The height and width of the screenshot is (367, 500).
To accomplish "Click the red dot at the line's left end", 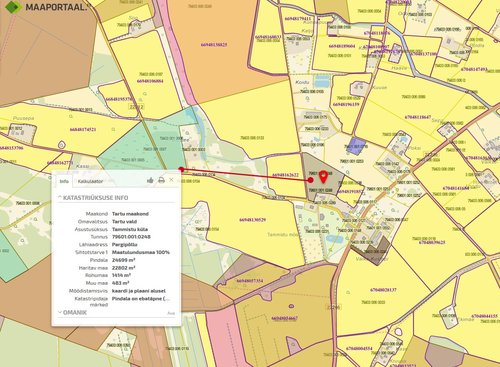I will pyautogui.click(x=181, y=169).
